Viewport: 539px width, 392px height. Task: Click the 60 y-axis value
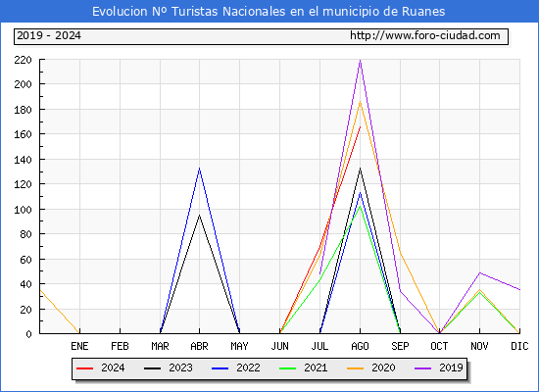26,260
